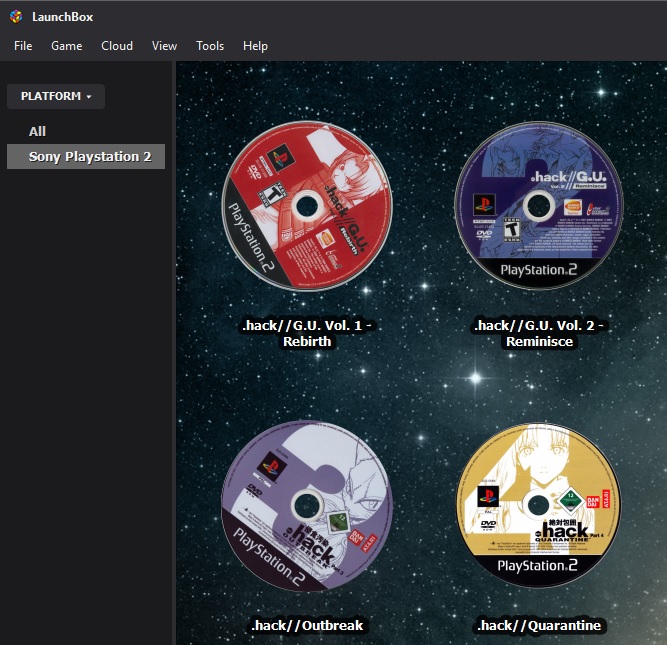This screenshot has height=645, width=667.
Task: Click the '.hack//Outbreak' title text
Action: tap(307, 625)
